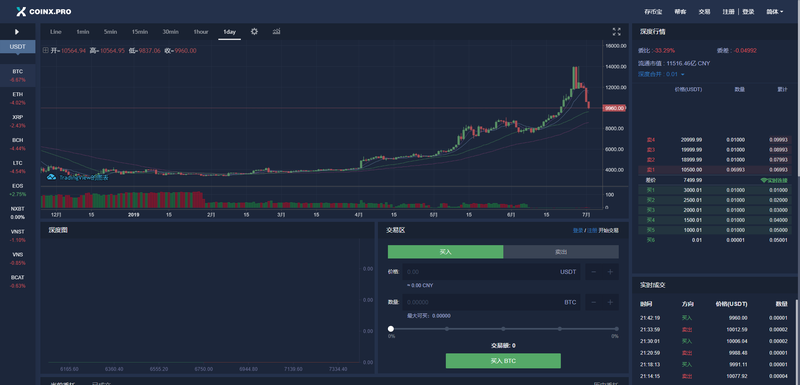The image size is (800, 385).
Task: Switch chart interval to 30min
Action: (x=170, y=32)
